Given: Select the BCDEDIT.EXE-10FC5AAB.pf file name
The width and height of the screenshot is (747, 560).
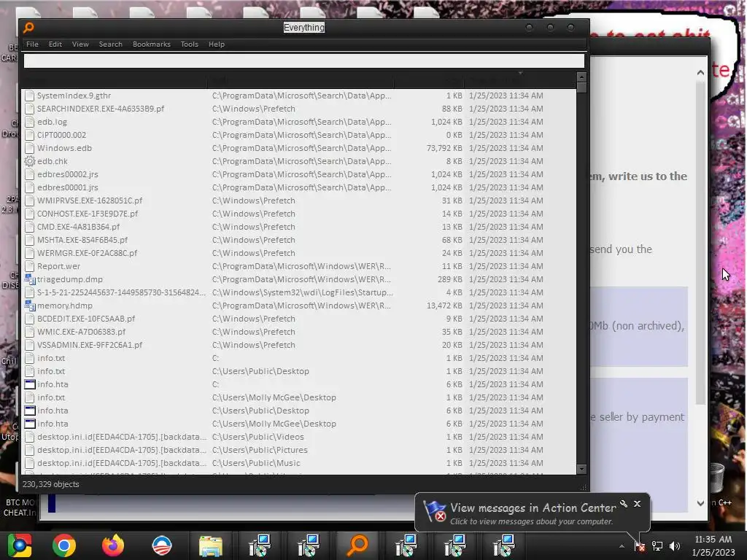Looking at the screenshot, I should 86,319.
